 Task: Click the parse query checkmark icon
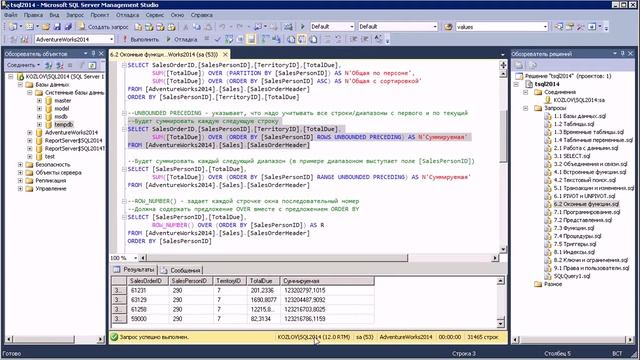pyautogui.click(x=218, y=39)
